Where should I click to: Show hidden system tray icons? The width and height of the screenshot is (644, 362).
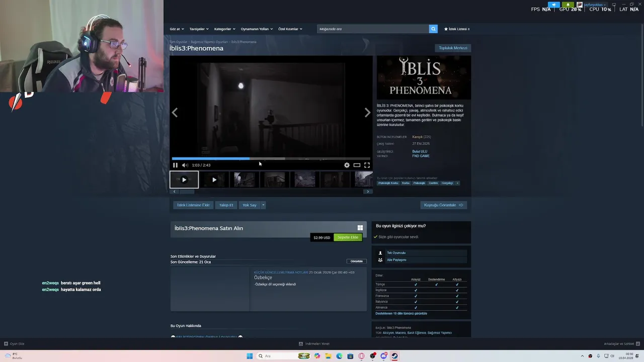pyautogui.click(x=583, y=356)
